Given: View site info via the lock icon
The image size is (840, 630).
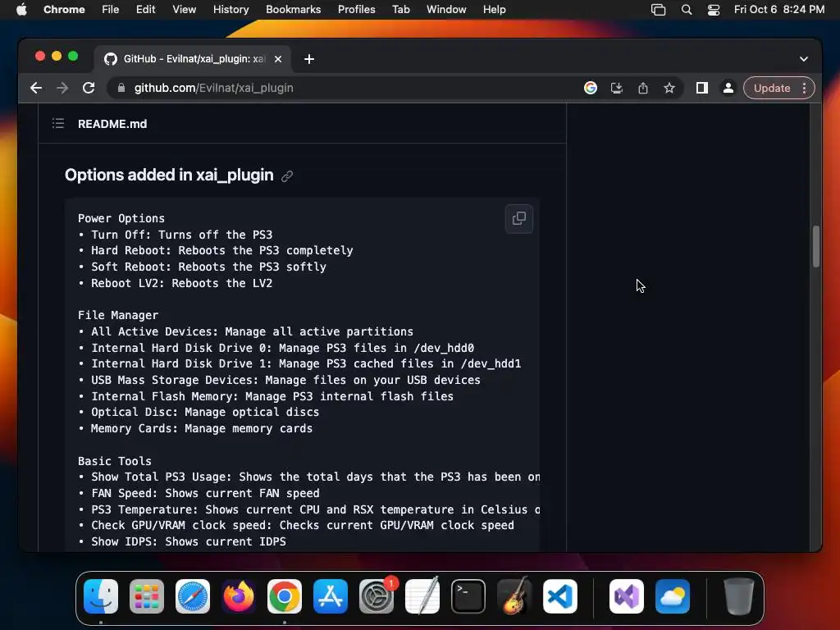Looking at the screenshot, I should tap(121, 88).
